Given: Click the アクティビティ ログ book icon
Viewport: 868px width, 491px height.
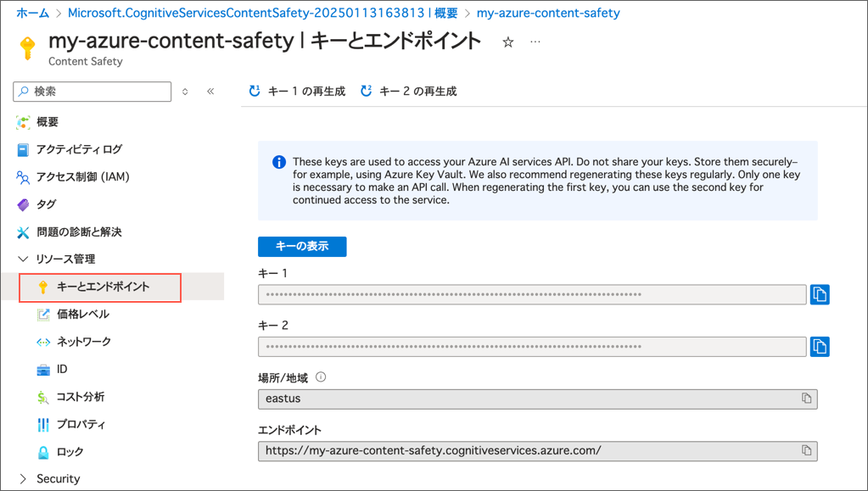Looking at the screenshot, I should coord(23,150).
